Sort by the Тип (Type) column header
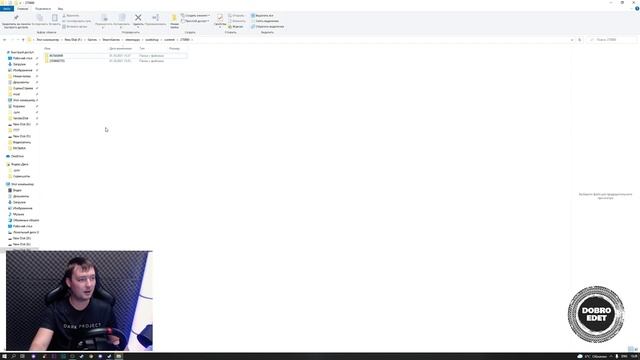640x360 pixels. tap(142, 49)
